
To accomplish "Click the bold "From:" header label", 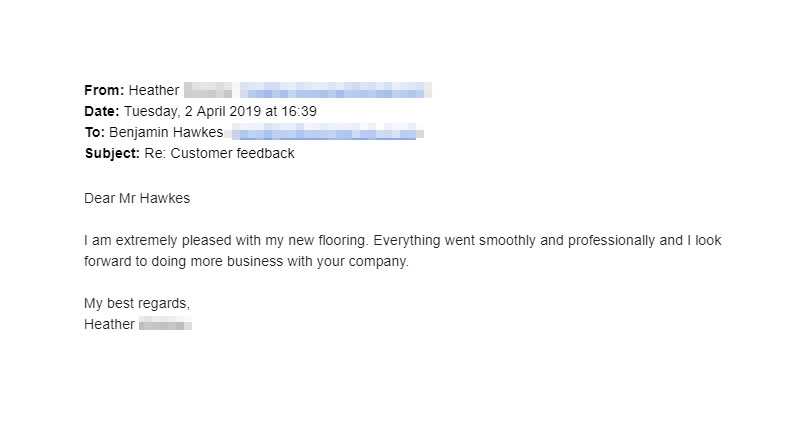I will tap(104, 90).
